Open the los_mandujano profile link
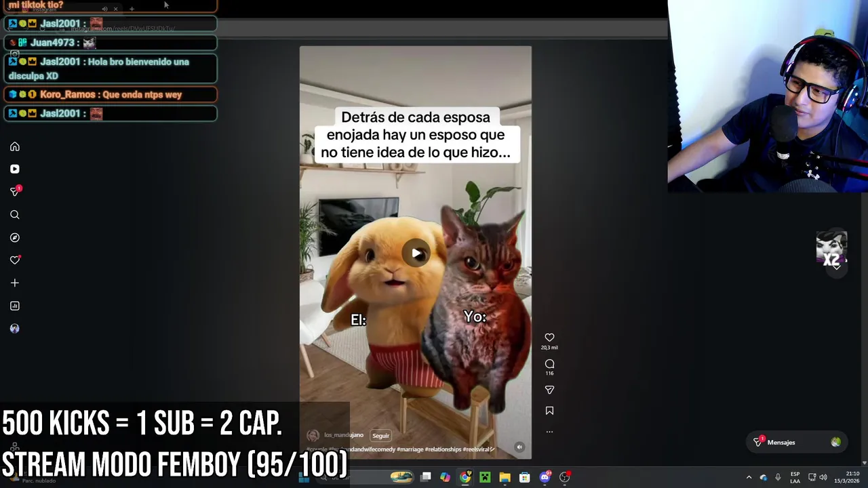The height and width of the screenshot is (488, 868). [x=344, y=435]
